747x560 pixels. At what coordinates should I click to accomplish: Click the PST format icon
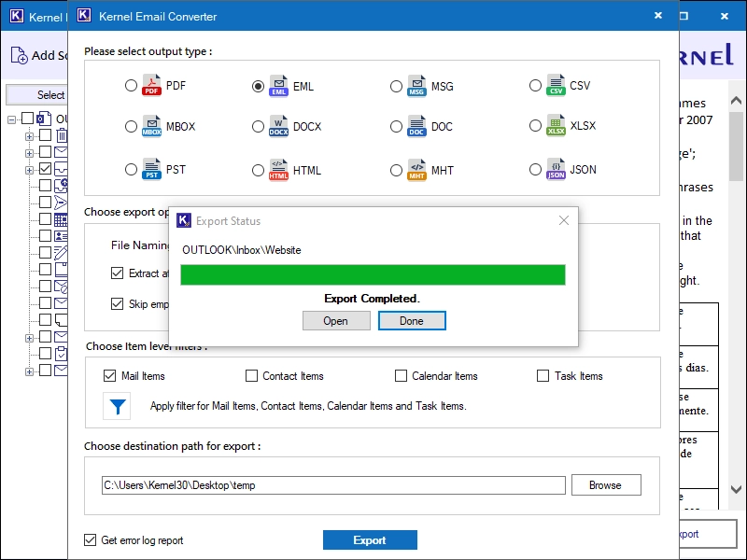[x=151, y=170]
